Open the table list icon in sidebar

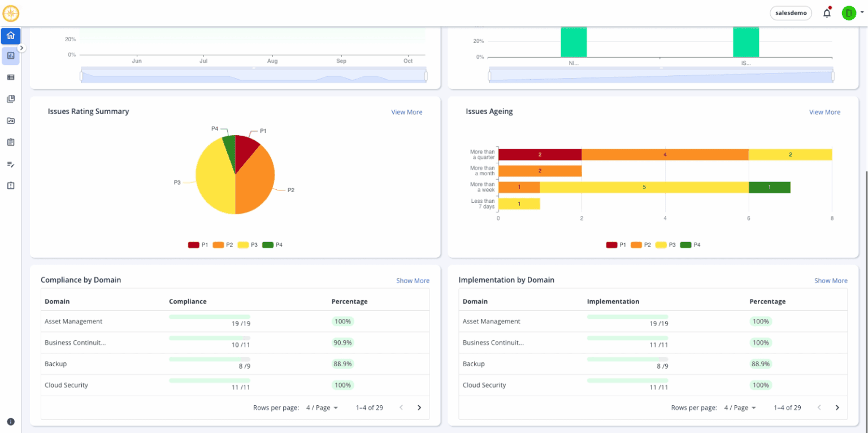[x=11, y=77]
